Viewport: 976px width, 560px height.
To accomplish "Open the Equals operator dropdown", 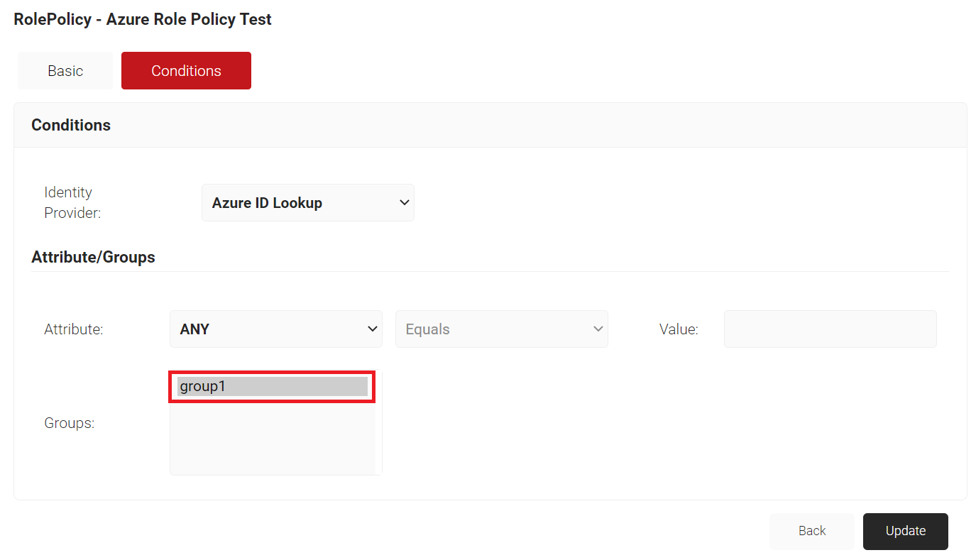I will (502, 329).
